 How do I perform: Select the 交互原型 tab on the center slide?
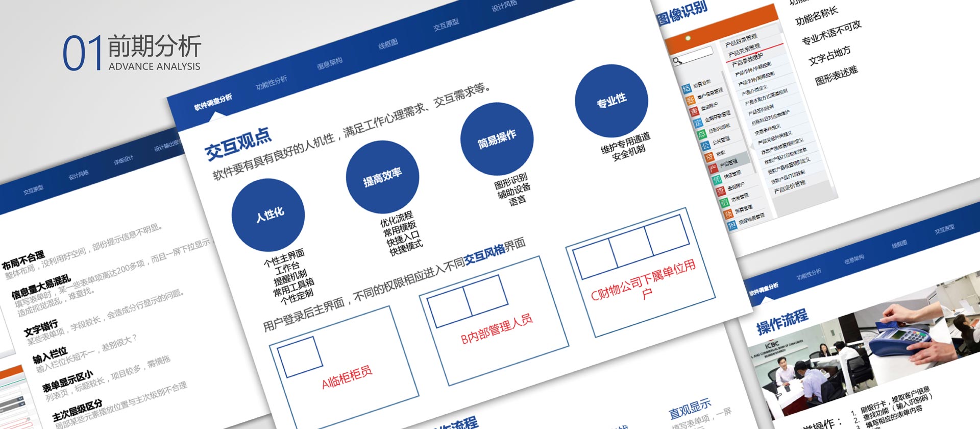tap(446, 25)
